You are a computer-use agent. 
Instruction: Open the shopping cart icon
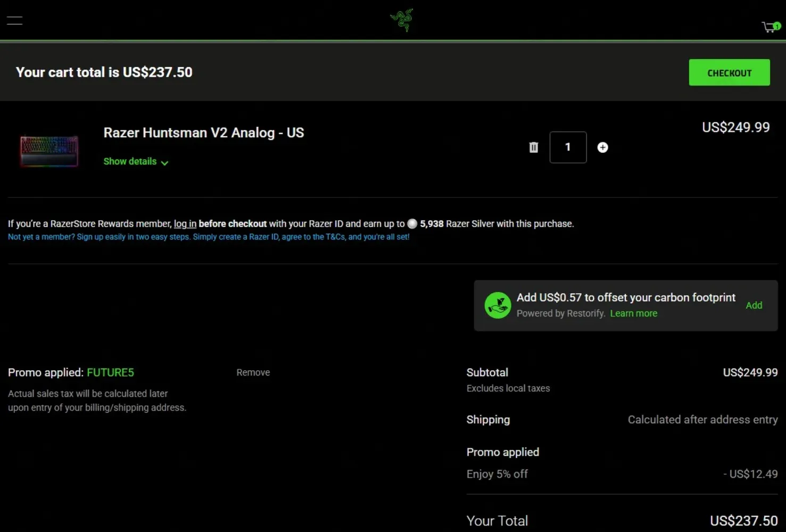pos(768,27)
